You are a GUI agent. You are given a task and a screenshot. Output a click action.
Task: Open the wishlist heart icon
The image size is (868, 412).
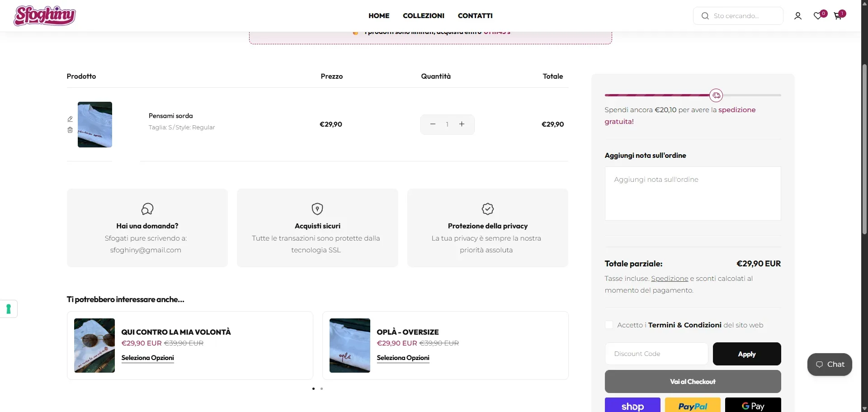(818, 16)
